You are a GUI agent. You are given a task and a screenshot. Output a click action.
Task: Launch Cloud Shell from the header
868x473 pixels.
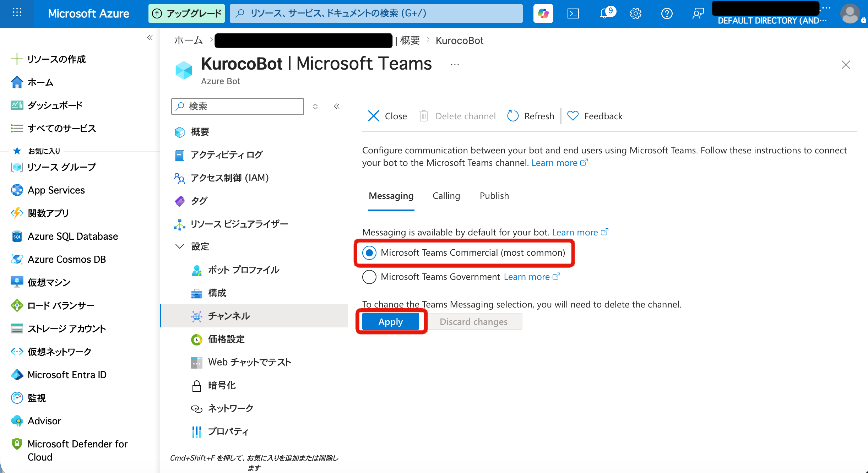(x=573, y=13)
